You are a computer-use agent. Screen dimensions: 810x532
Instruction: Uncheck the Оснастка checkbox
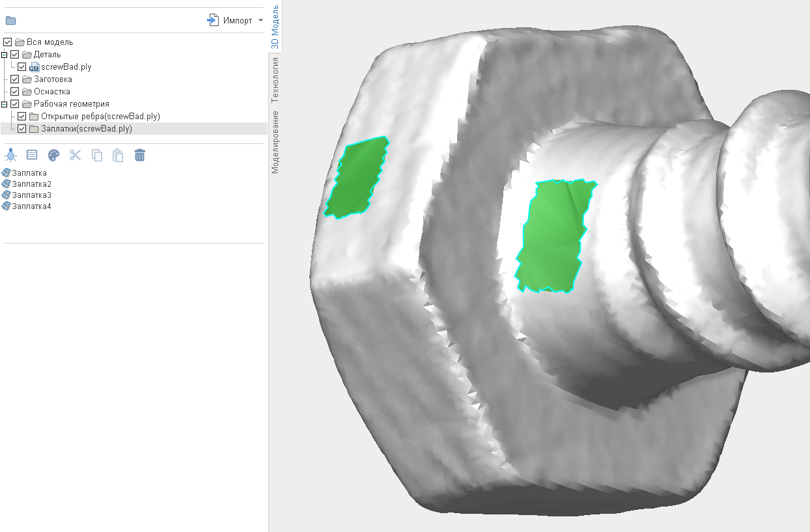coord(14,91)
